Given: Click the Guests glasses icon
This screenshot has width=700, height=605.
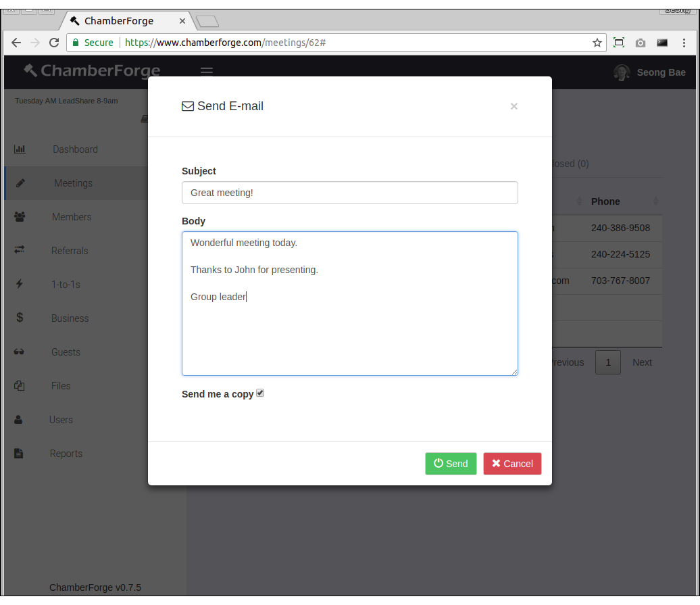Looking at the screenshot, I should point(19,352).
